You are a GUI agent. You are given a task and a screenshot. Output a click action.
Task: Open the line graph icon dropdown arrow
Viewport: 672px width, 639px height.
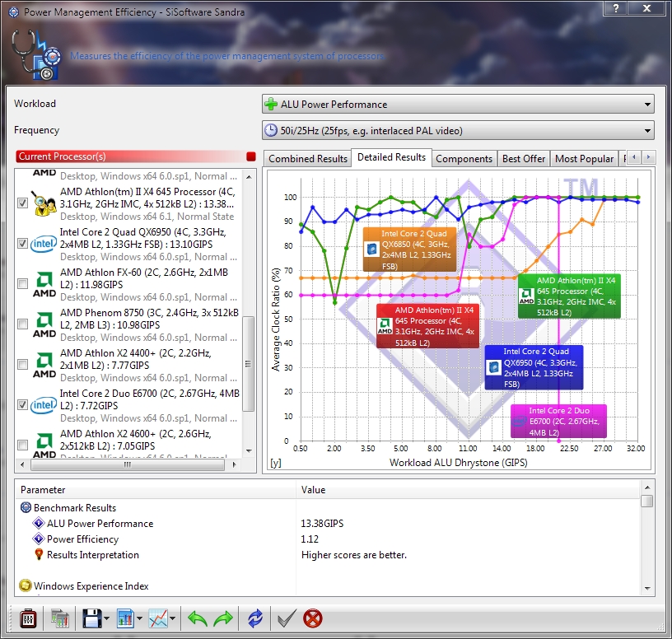(172, 618)
